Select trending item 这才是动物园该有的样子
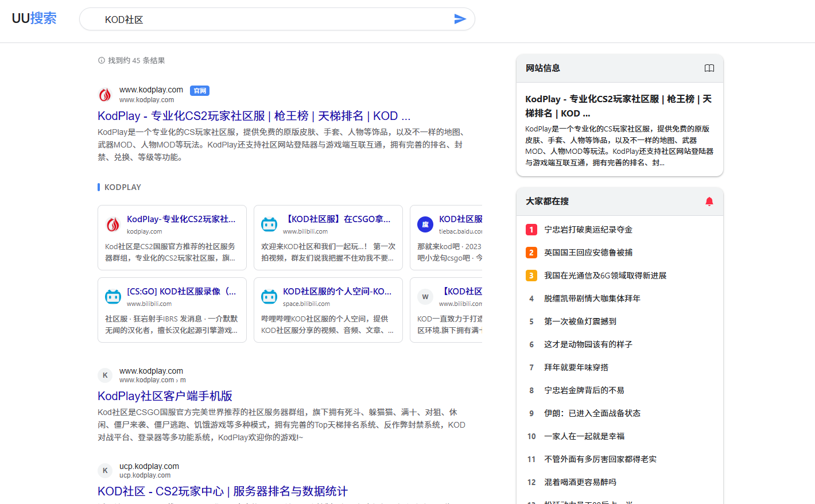 588,344
